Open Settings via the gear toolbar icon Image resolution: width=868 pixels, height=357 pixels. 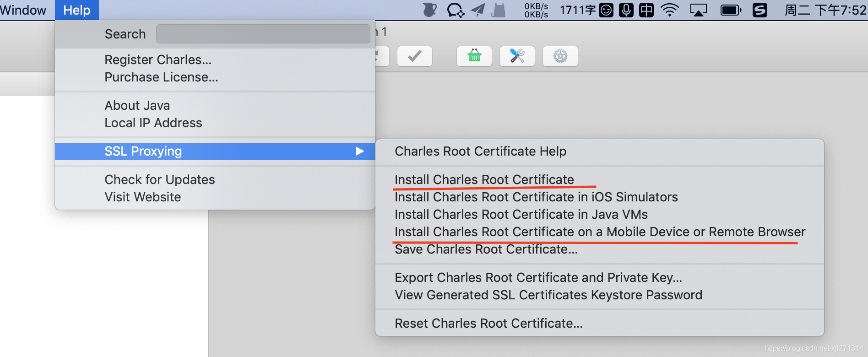(x=560, y=56)
